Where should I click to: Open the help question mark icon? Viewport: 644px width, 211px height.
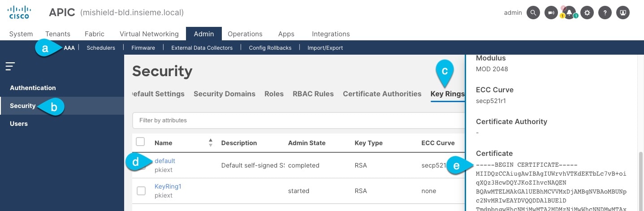[x=605, y=13]
